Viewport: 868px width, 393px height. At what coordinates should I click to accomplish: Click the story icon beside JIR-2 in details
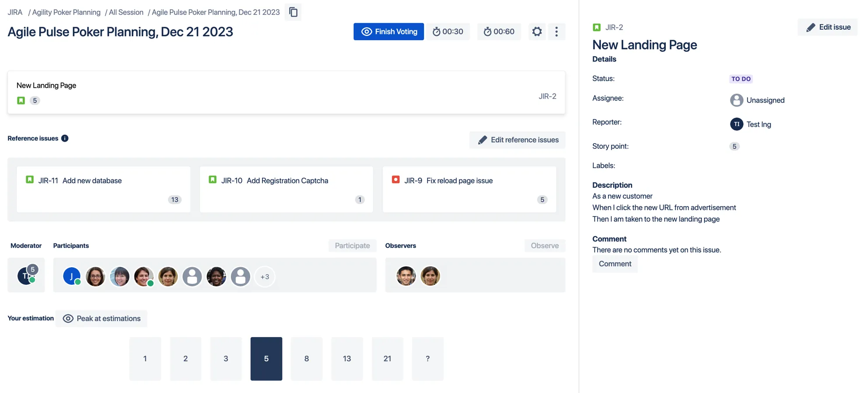click(596, 27)
